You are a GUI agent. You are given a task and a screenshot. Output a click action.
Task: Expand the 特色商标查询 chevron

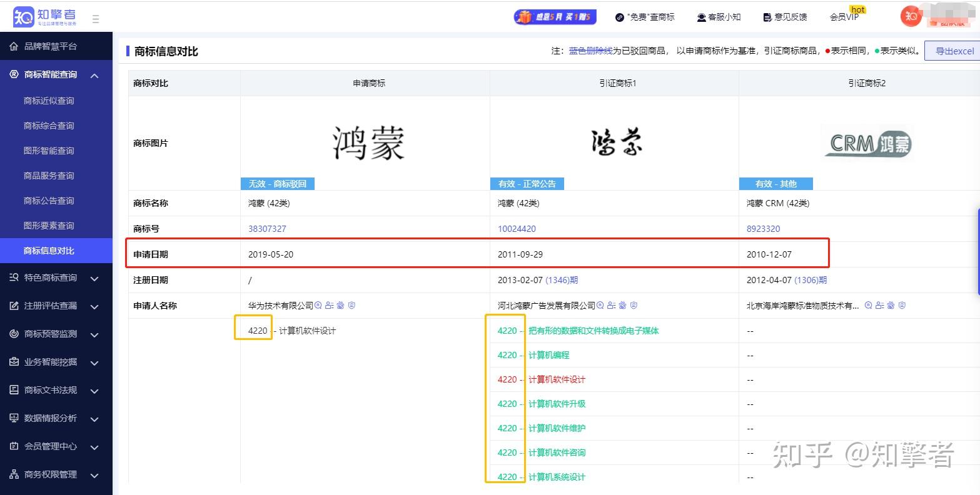(x=94, y=279)
